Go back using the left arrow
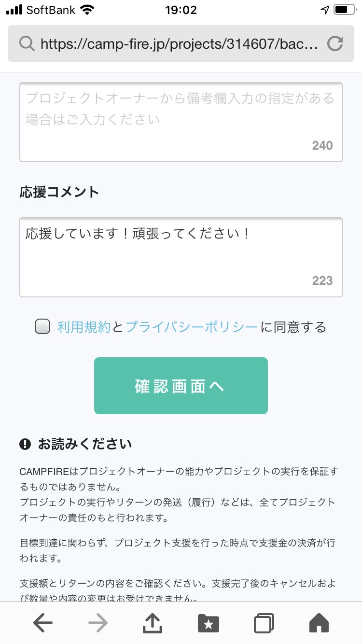The height and width of the screenshot is (644, 362). (43, 623)
